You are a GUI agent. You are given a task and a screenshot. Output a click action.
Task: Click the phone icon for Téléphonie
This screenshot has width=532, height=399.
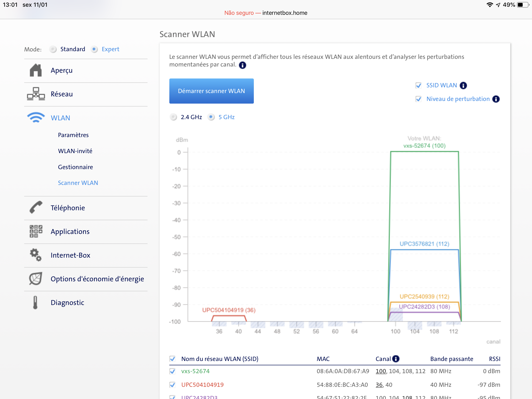click(x=36, y=207)
